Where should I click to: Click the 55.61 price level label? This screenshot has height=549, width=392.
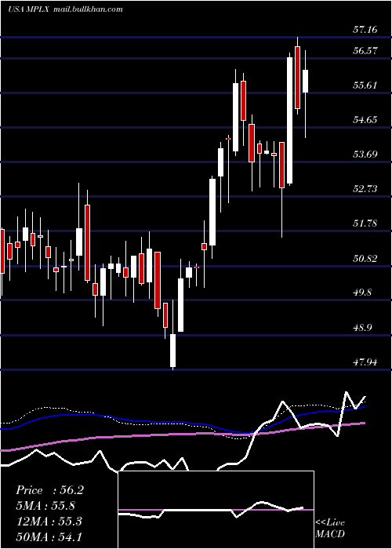point(365,85)
